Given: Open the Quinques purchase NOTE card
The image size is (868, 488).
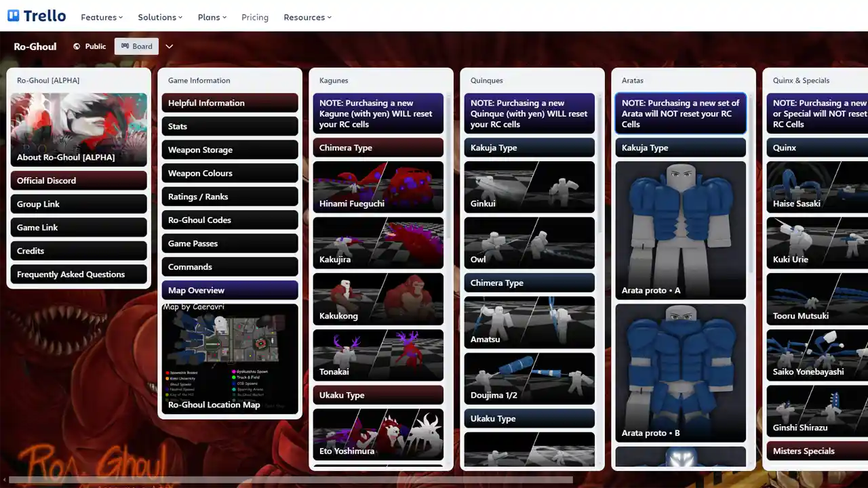Looking at the screenshot, I should tap(530, 113).
